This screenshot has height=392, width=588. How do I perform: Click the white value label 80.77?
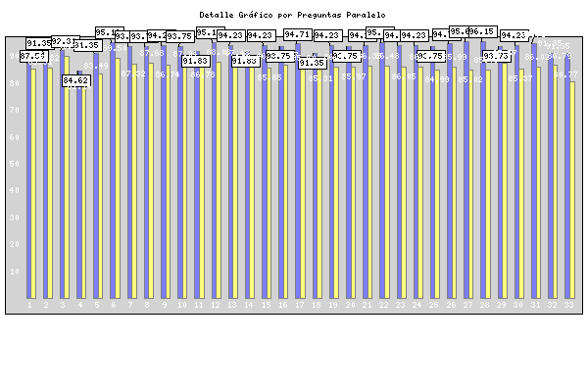pyautogui.click(x=565, y=75)
